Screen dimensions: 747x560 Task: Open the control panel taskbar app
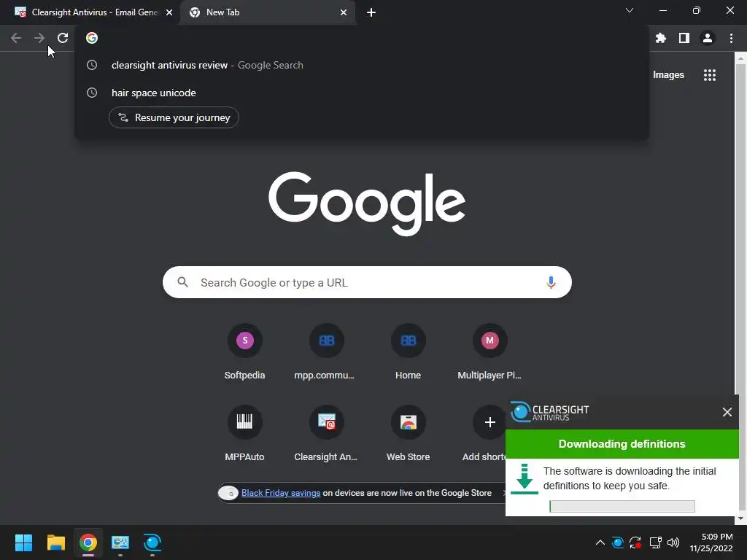pos(120,542)
